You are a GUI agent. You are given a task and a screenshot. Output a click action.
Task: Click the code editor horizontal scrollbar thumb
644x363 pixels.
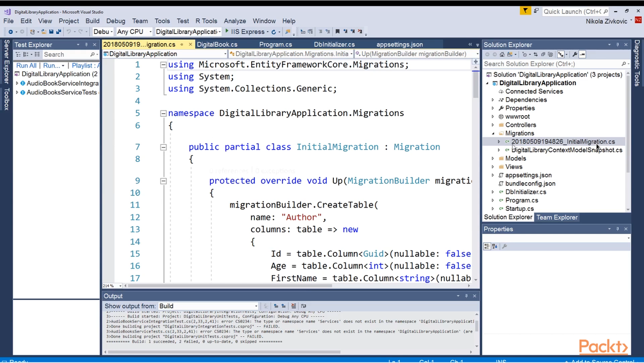click(230, 286)
